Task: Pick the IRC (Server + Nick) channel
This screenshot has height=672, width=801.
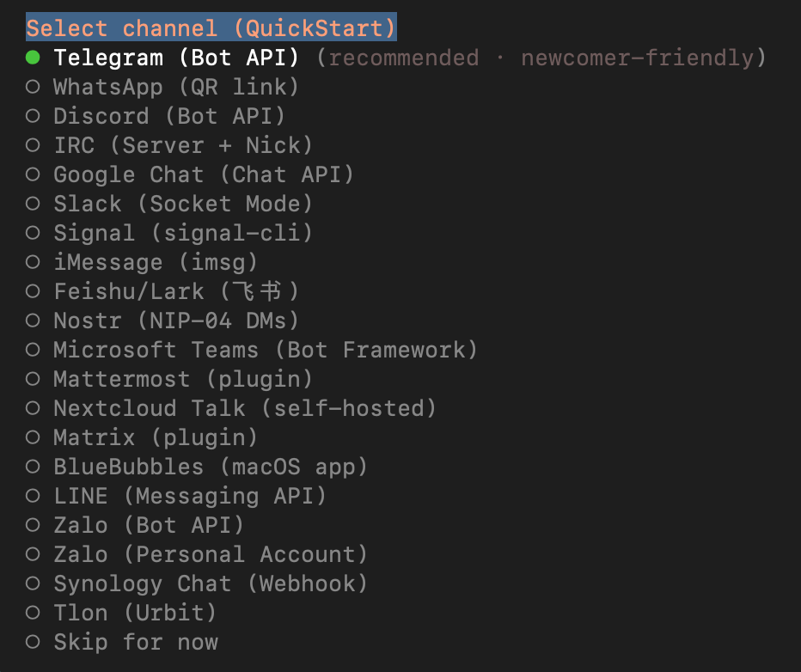Action: (182, 145)
